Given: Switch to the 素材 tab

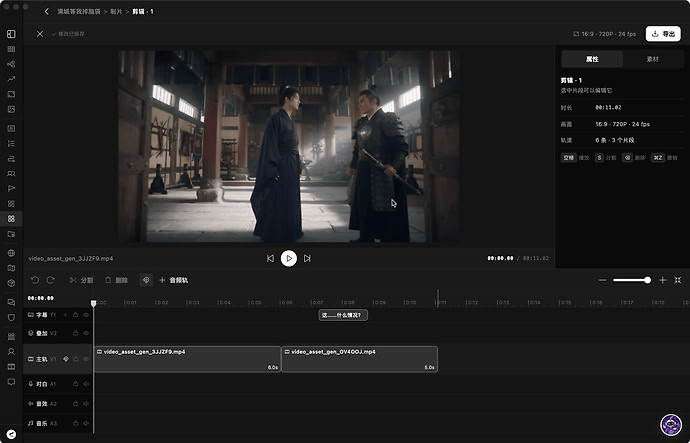Looking at the screenshot, I should click(x=653, y=59).
